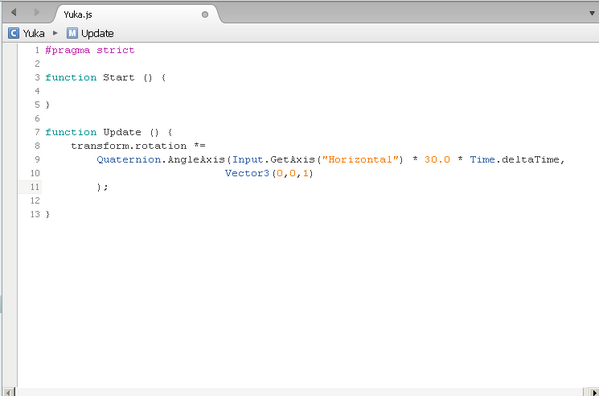Screen dimensions: 599x396
Task: Click the 'Input' identifier on line 9
Action: click(x=248, y=160)
